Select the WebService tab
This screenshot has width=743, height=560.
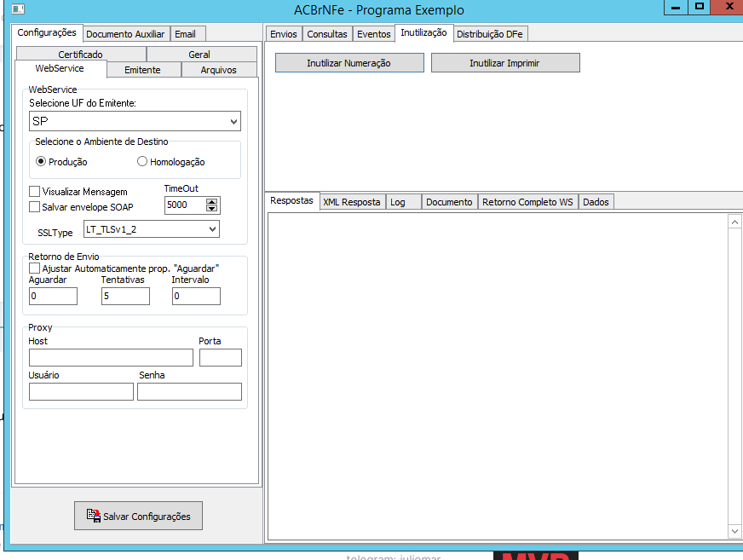(60, 68)
